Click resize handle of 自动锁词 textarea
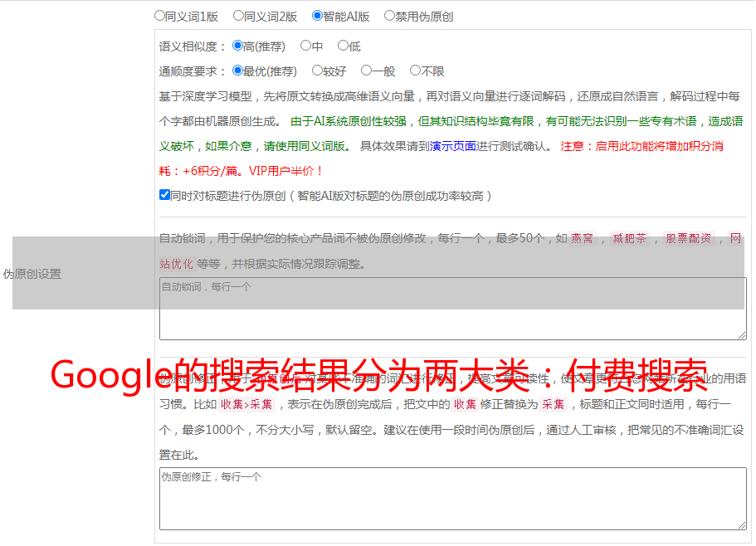The width and height of the screenshot is (756, 546). click(742, 335)
